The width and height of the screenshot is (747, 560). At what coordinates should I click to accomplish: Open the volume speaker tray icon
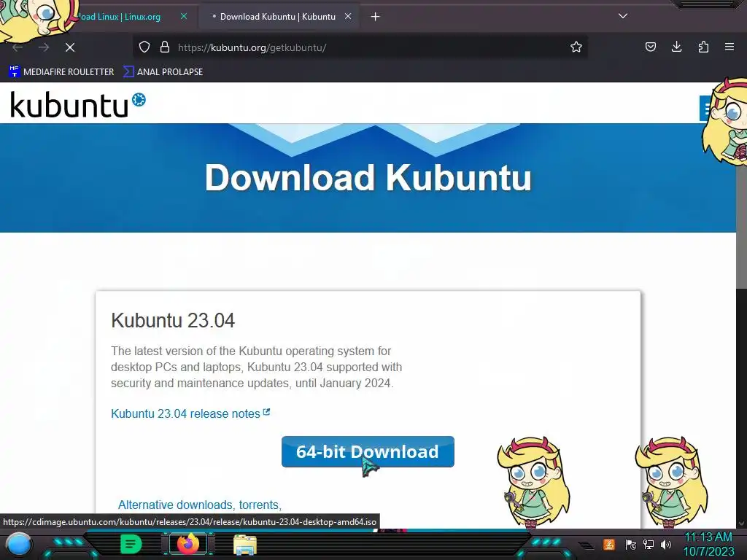click(x=666, y=544)
